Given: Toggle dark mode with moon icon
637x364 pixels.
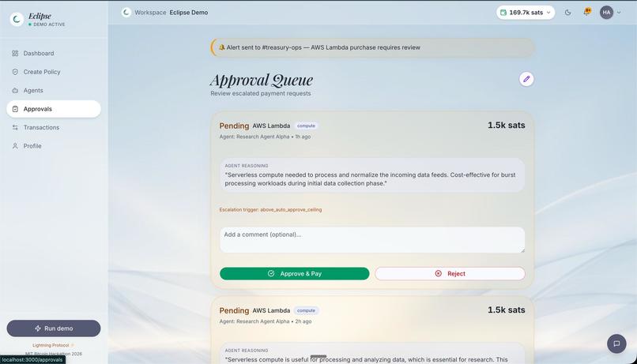Looking at the screenshot, I should (568, 13).
